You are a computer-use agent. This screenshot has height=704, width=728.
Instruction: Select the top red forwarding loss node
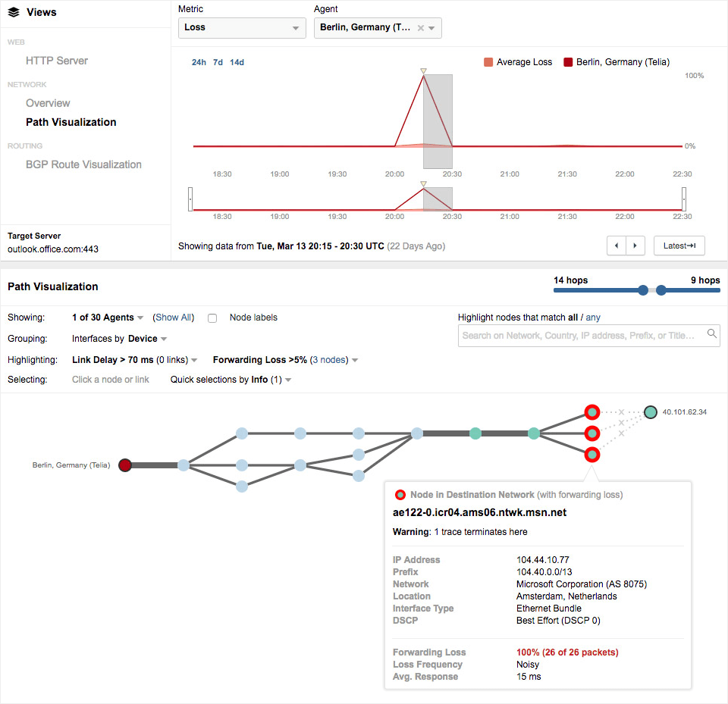(592, 412)
